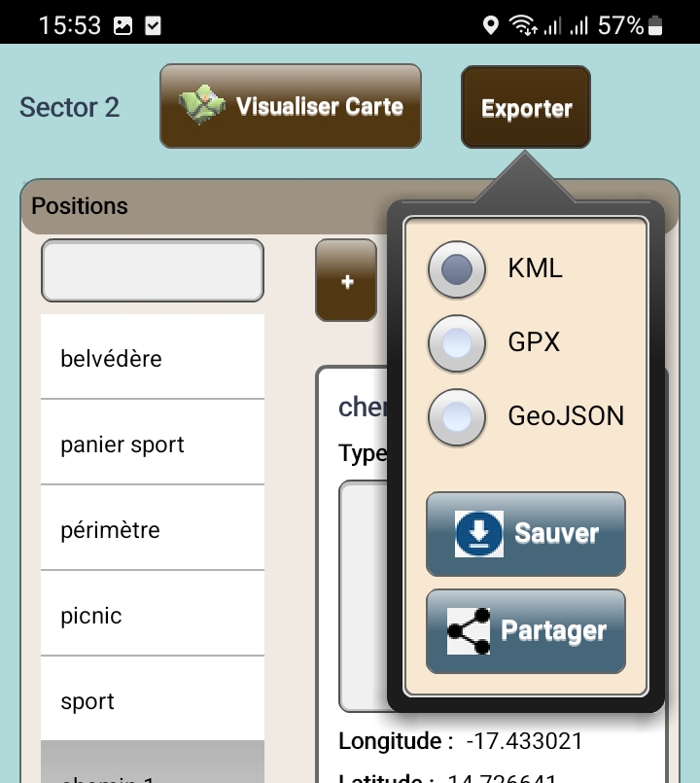Screen dimensions: 700x783
Task: Select belvédère in positions list
Action: pos(153,358)
